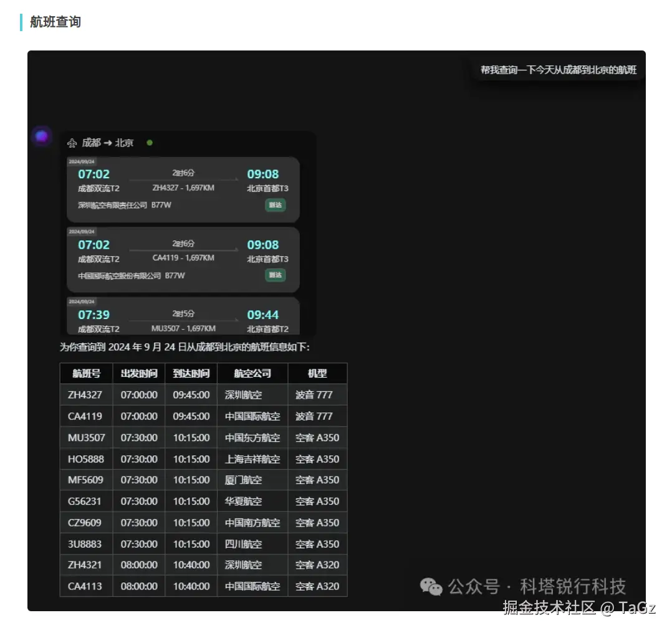Click the 航班查询 section heading
Image resolution: width=672 pixels, height=633 pixels.
55,22
